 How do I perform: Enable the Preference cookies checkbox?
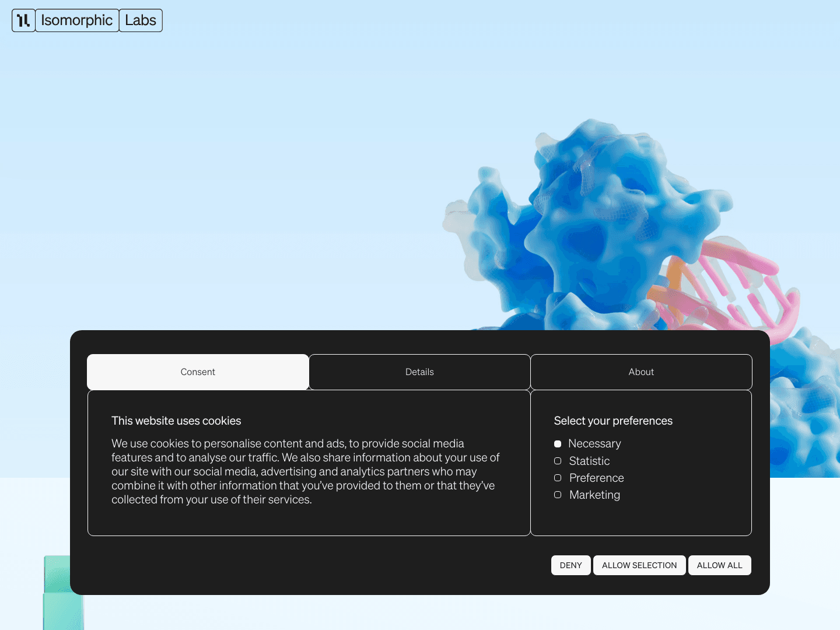(x=558, y=478)
